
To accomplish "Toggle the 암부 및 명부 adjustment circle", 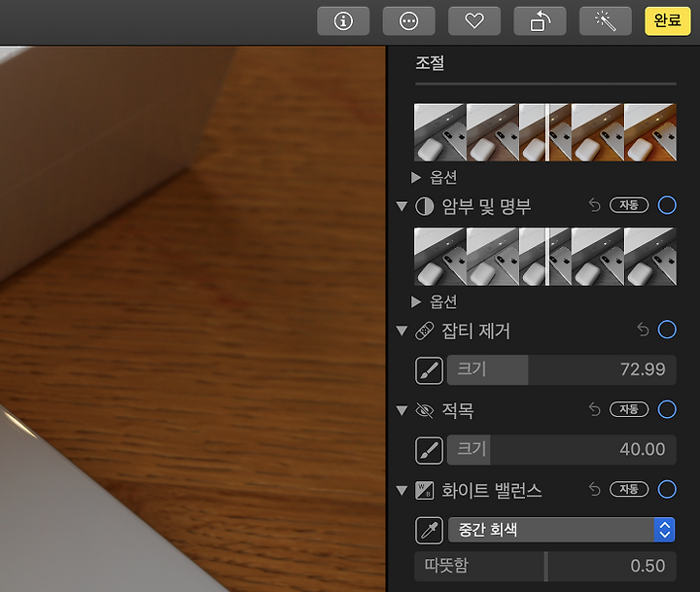I will (667, 205).
